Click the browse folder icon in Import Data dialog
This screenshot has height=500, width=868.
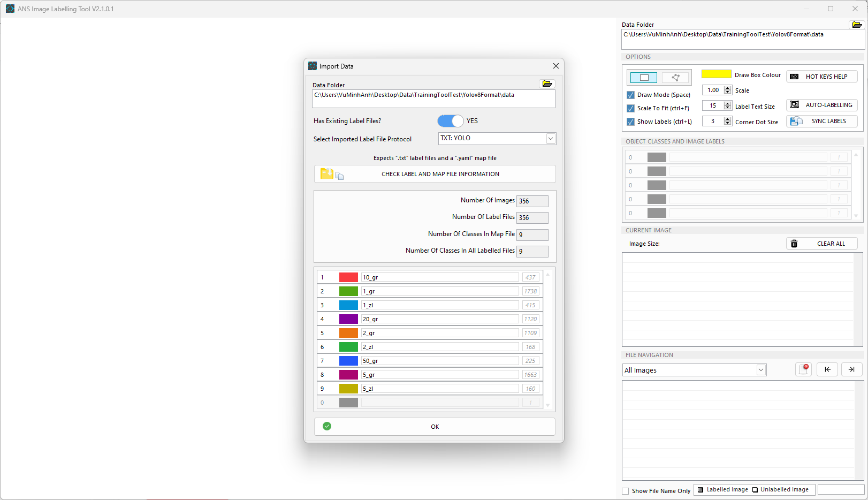pyautogui.click(x=547, y=84)
